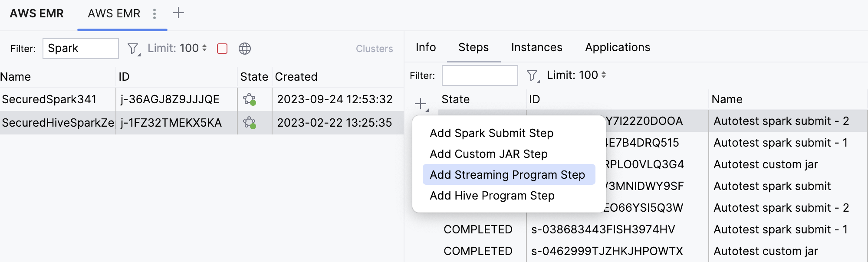Viewport: 868px width, 262px height.
Task: Click the plus icon to add step
Action: tap(421, 104)
